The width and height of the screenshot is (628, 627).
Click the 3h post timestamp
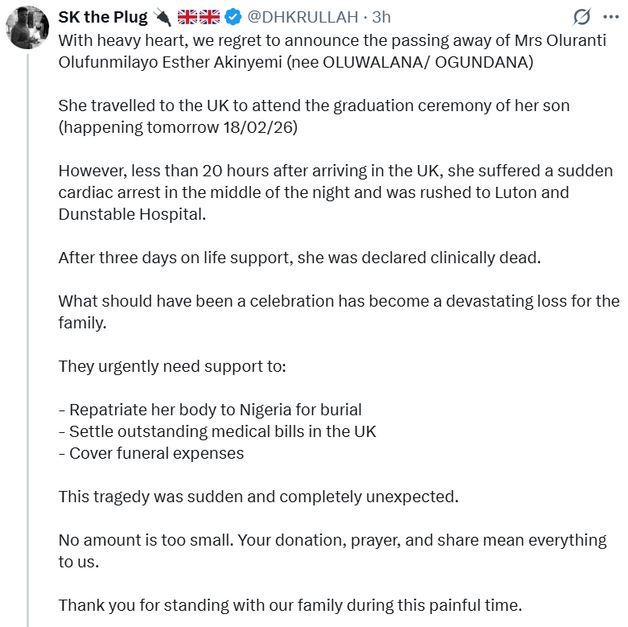click(382, 17)
